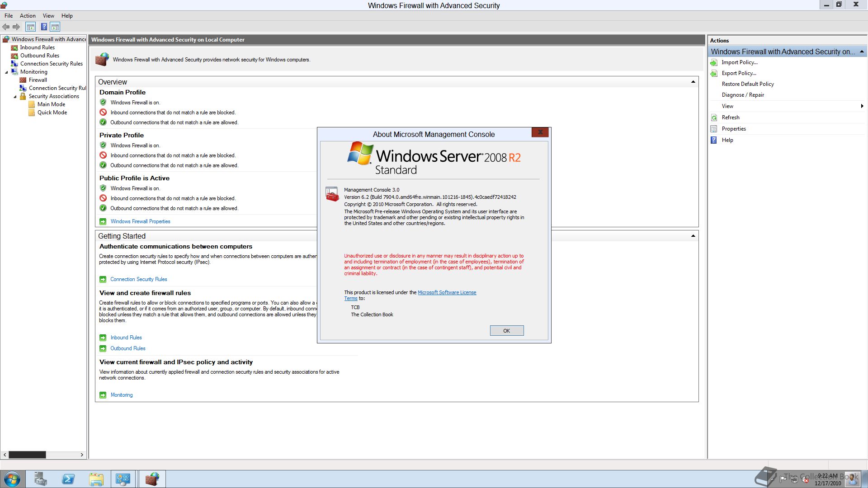868x488 pixels.
Task: Click the Import Policy icon
Action: pos(714,62)
